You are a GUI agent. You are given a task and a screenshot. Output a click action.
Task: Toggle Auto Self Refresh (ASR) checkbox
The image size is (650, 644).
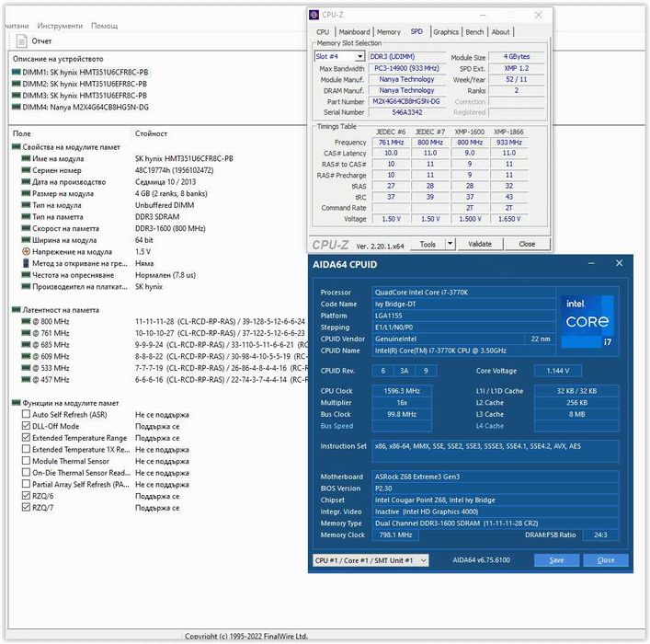click(x=26, y=414)
